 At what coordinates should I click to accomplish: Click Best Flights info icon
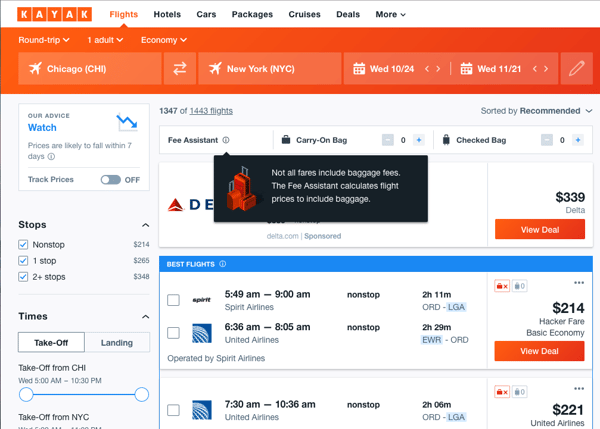pyautogui.click(x=223, y=264)
